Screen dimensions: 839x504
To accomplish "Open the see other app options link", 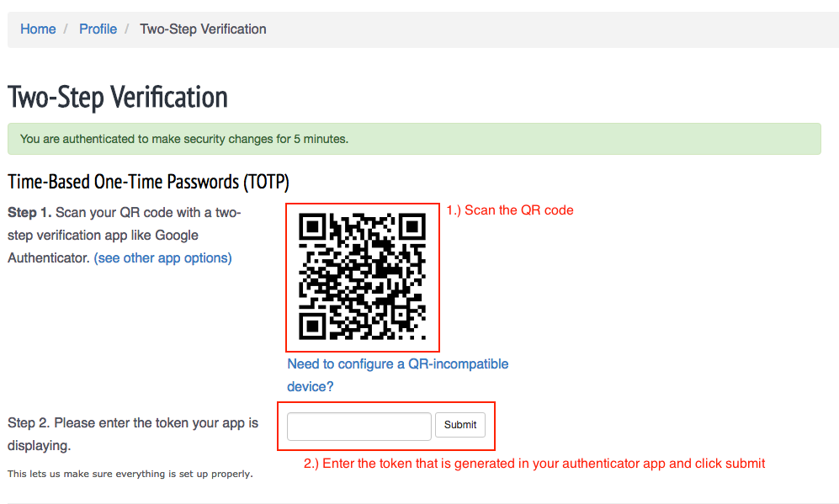I will (x=162, y=257).
